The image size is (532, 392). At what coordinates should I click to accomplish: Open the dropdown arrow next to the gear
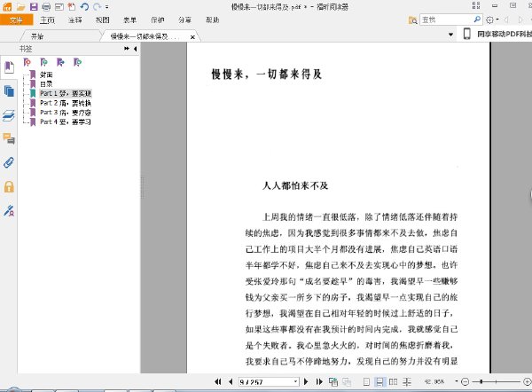[497, 20]
